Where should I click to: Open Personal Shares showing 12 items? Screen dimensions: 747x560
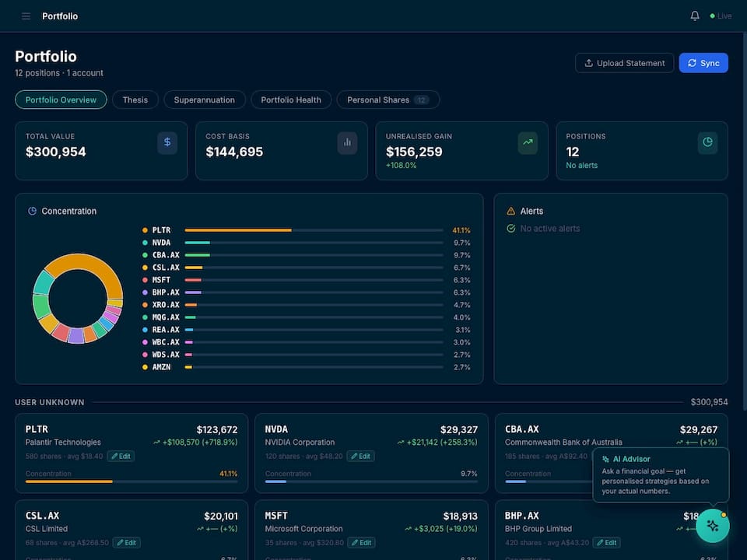click(388, 100)
